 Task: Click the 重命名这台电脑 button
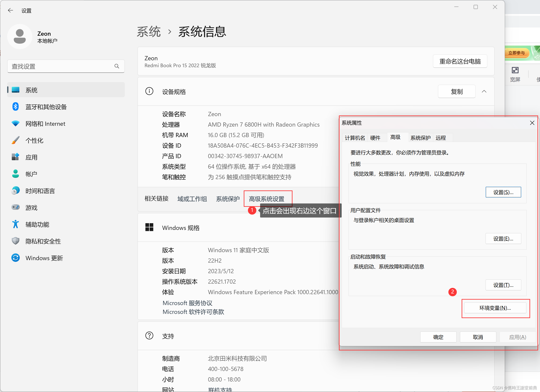click(460, 62)
